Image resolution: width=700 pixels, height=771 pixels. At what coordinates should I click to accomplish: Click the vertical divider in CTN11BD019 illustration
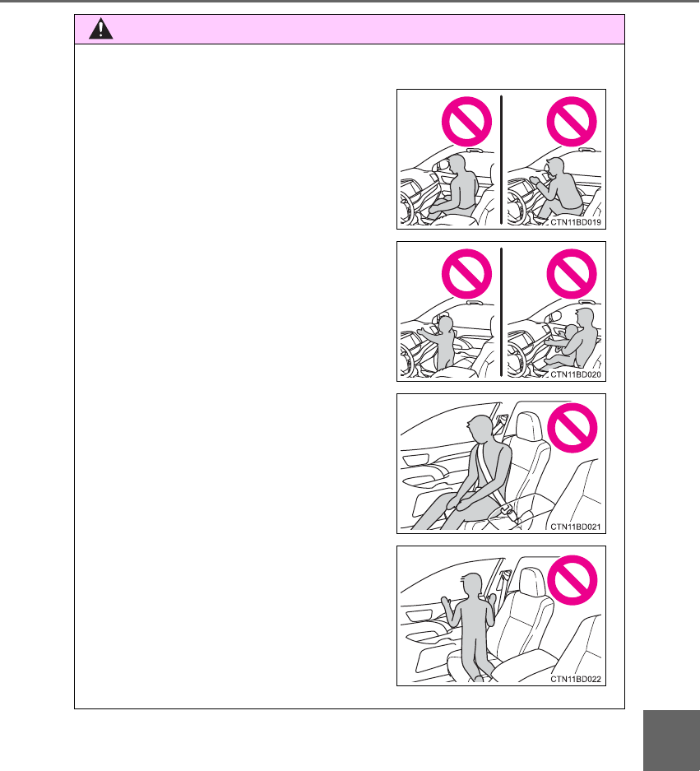(x=502, y=160)
